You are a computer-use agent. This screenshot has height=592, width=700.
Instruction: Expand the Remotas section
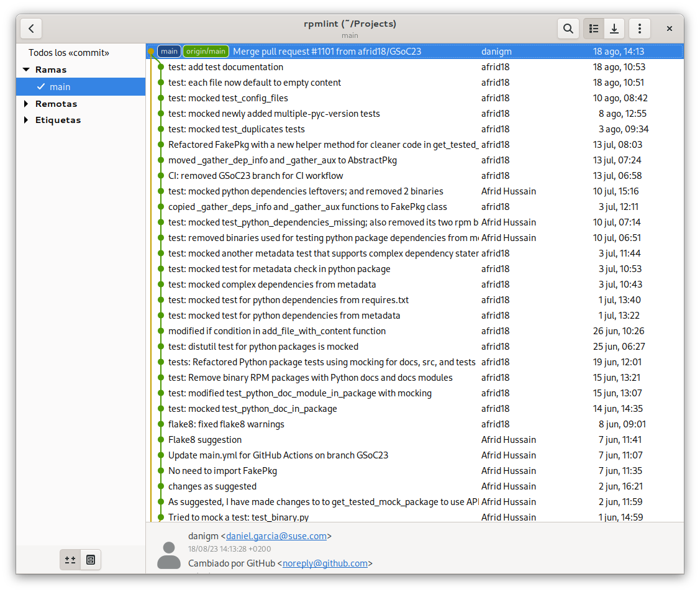[x=26, y=104]
